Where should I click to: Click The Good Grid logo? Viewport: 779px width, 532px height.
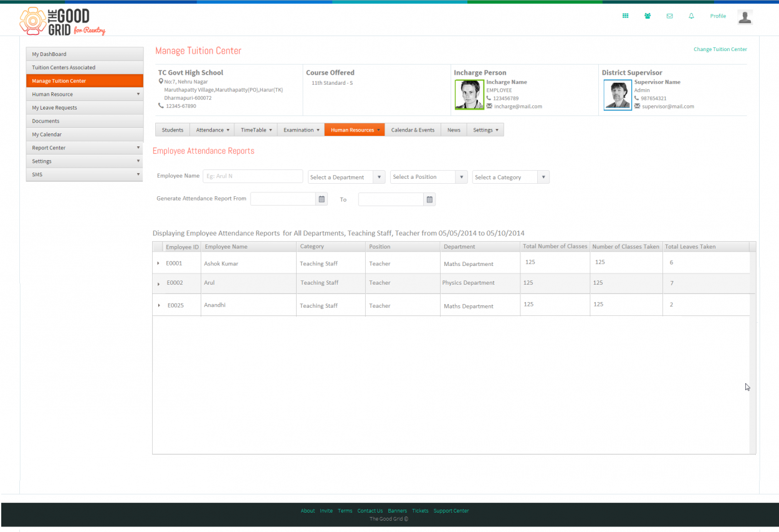pos(62,21)
